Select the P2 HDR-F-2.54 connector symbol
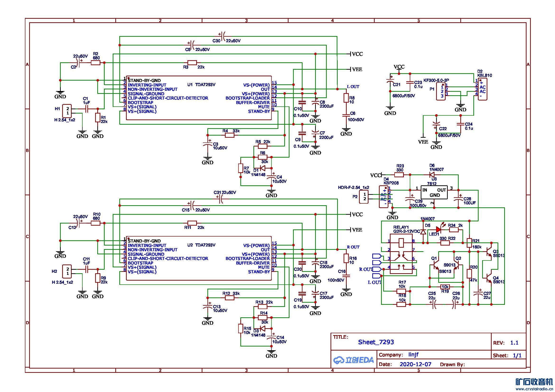This screenshot has width=555, height=392. coord(364,196)
